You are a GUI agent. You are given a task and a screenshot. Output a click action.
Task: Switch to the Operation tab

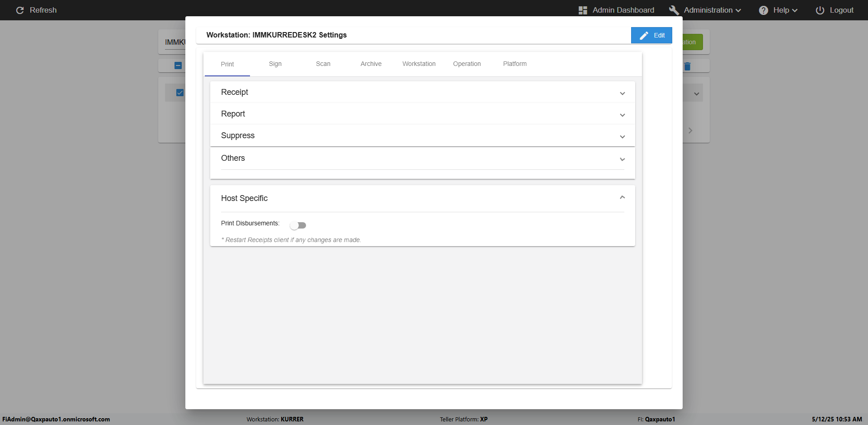click(x=467, y=64)
